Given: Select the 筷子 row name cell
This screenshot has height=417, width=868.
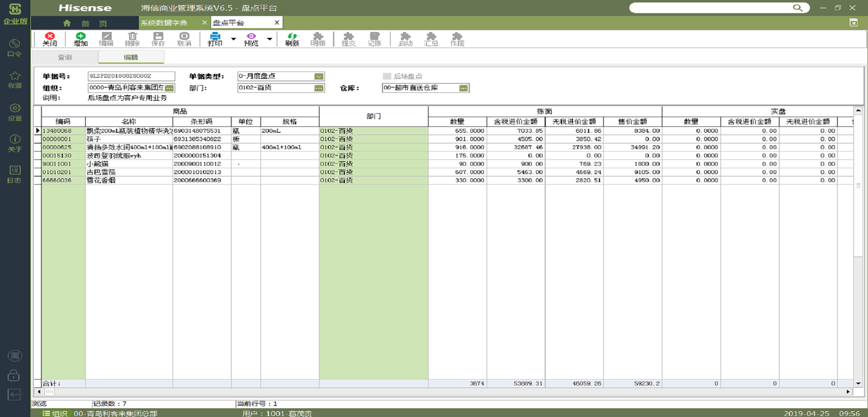Looking at the screenshot, I should 129,139.
